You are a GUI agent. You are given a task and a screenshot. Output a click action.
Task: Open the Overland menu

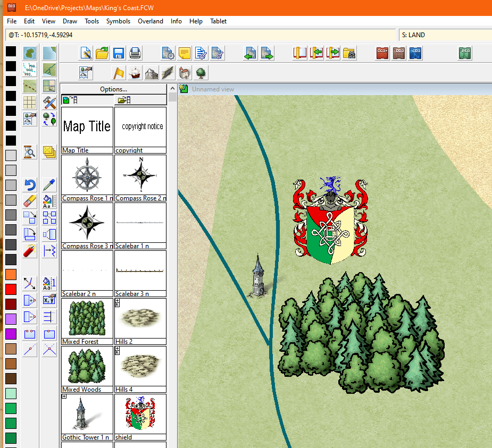coord(151,21)
